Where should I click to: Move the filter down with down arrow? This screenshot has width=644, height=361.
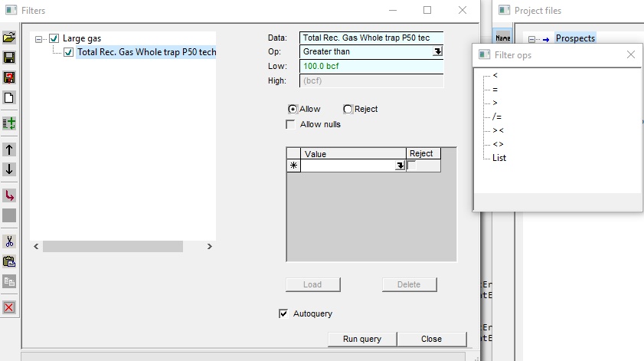point(9,169)
